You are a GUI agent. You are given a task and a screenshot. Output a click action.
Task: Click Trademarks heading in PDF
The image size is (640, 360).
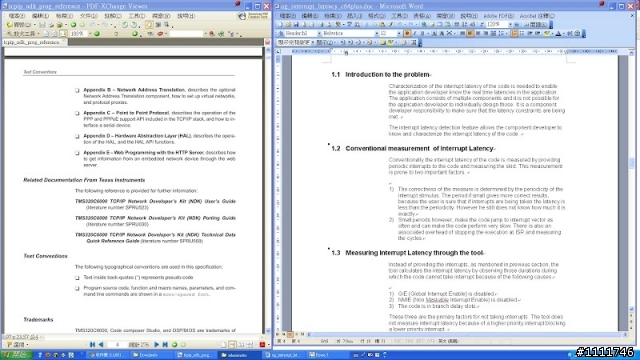(38, 320)
